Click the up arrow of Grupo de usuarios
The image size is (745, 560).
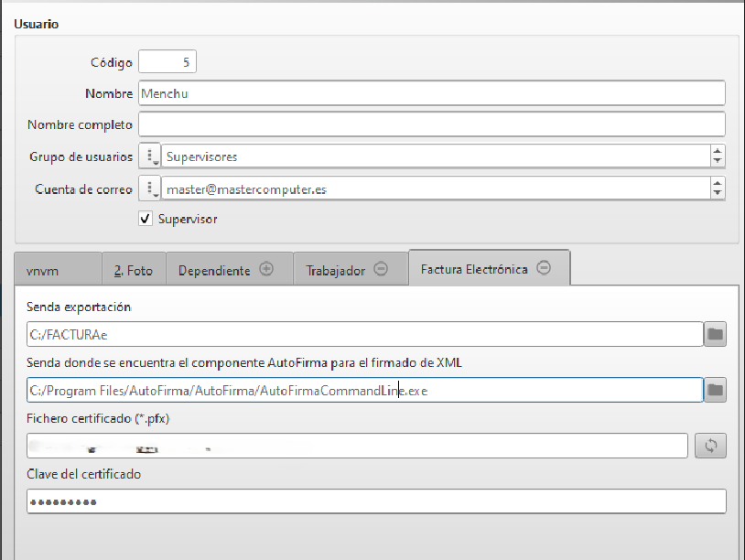tap(718, 152)
